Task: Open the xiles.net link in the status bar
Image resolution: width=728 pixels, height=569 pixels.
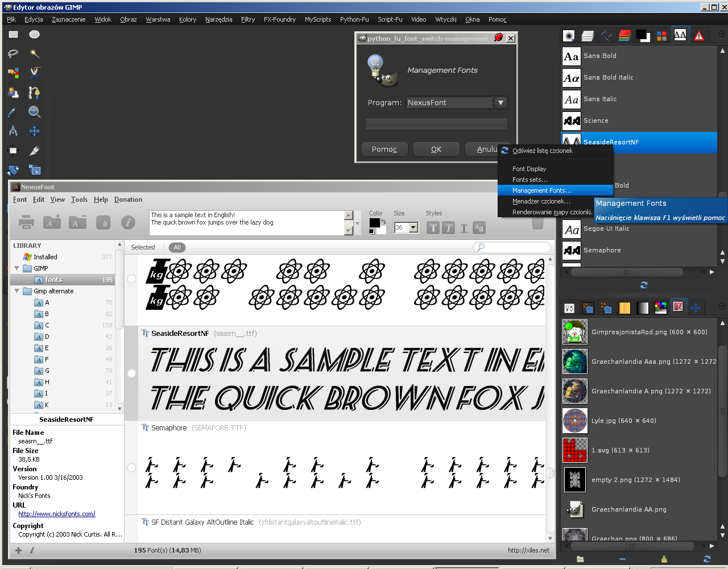Action: pyautogui.click(x=529, y=550)
